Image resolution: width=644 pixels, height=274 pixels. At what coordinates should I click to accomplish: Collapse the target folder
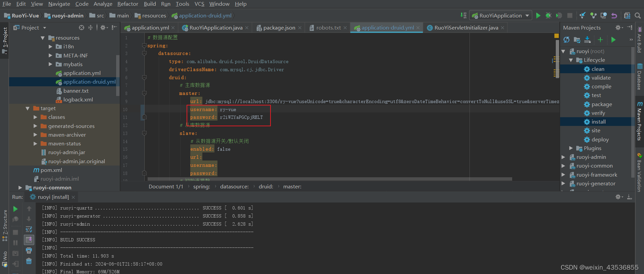point(28,108)
